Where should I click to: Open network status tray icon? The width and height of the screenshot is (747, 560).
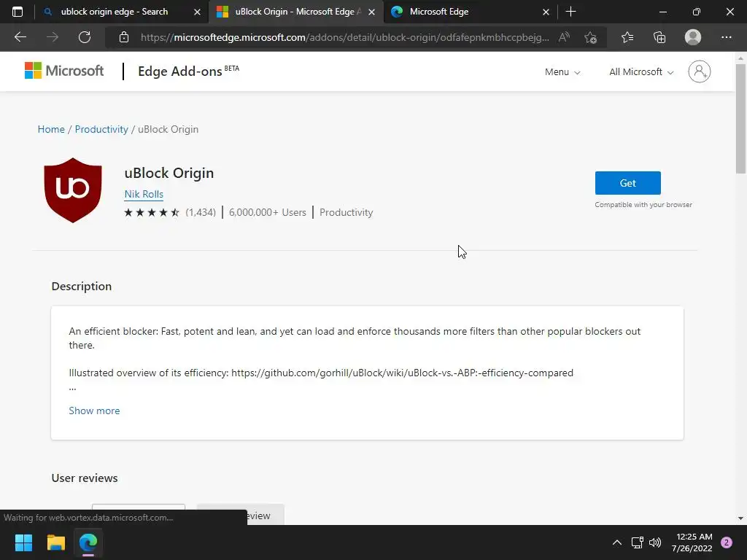[x=637, y=542]
